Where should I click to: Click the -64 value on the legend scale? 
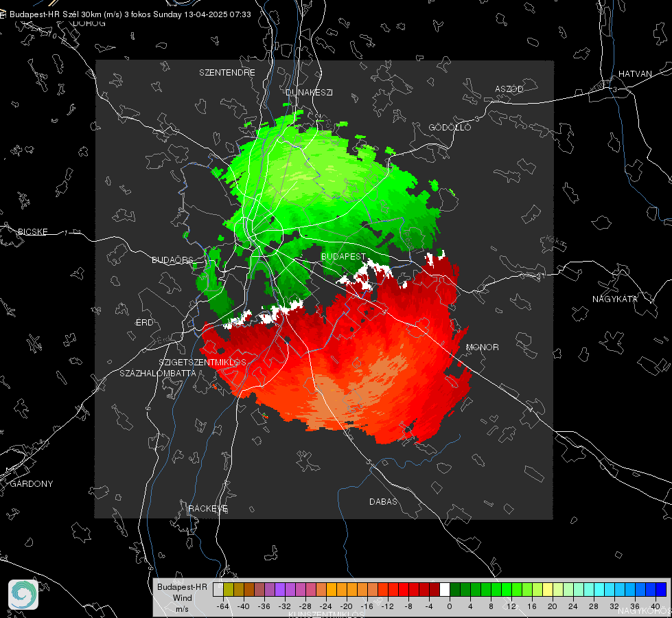point(223,606)
